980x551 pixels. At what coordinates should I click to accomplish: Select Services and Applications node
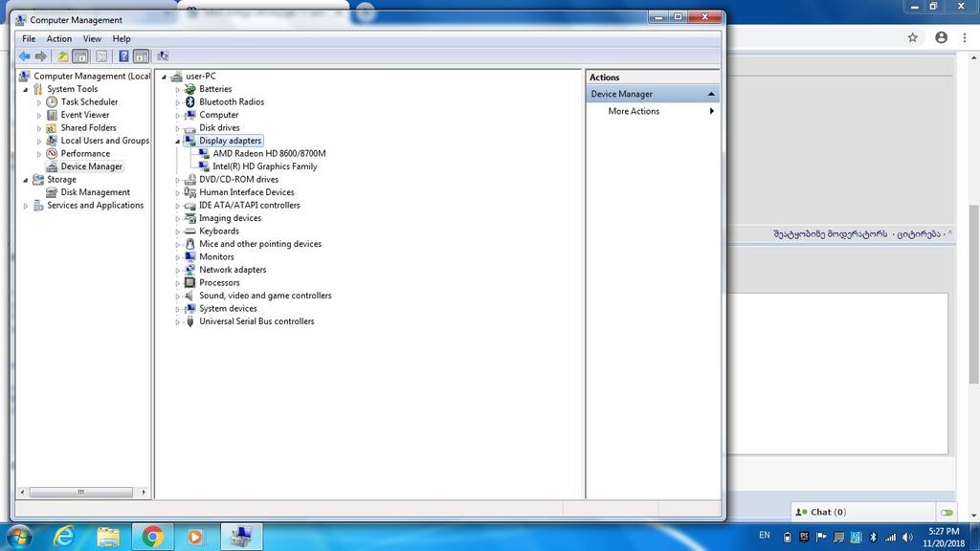pyautogui.click(x=95, y=205)
